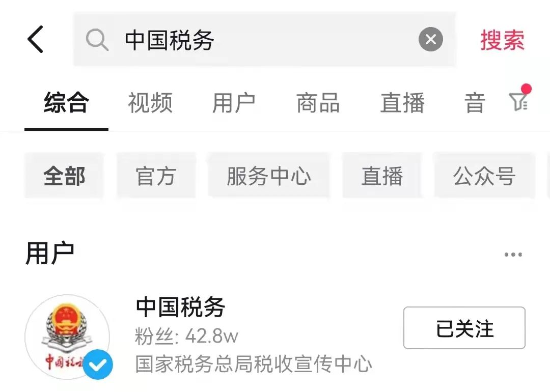
Task: Open the 中国税务 profile avatar
Action: 67,337
